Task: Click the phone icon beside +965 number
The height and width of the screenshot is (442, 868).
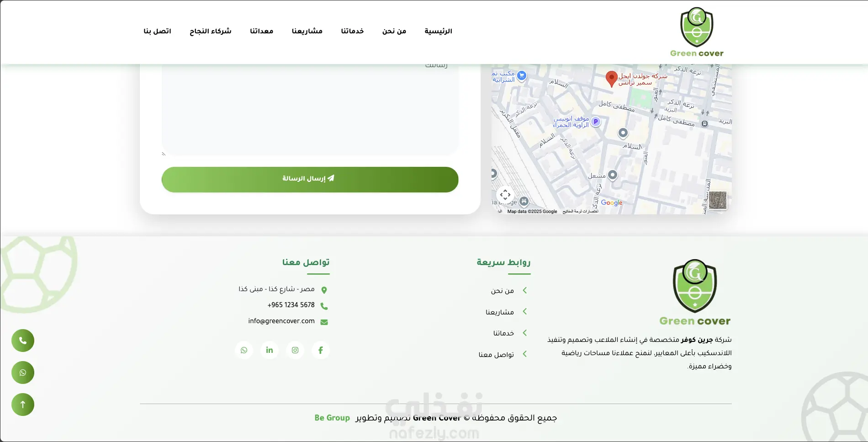Action: [x=324, y=306]
